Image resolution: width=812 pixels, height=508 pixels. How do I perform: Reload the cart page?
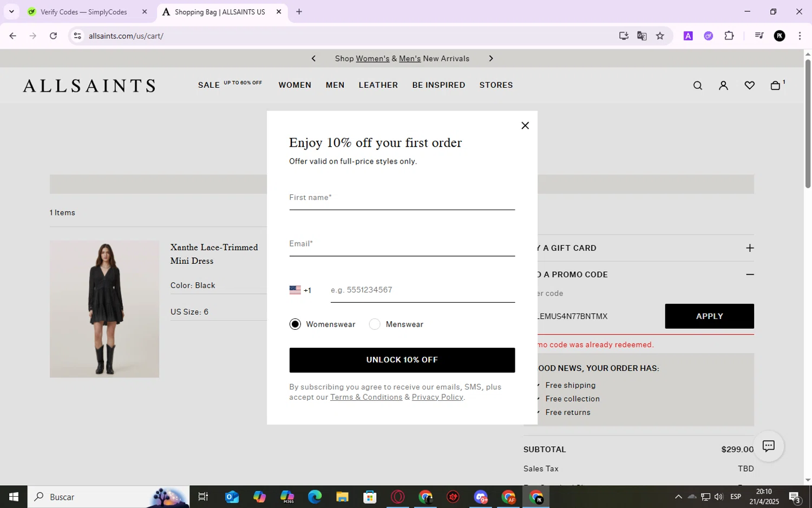pos(53,36)
